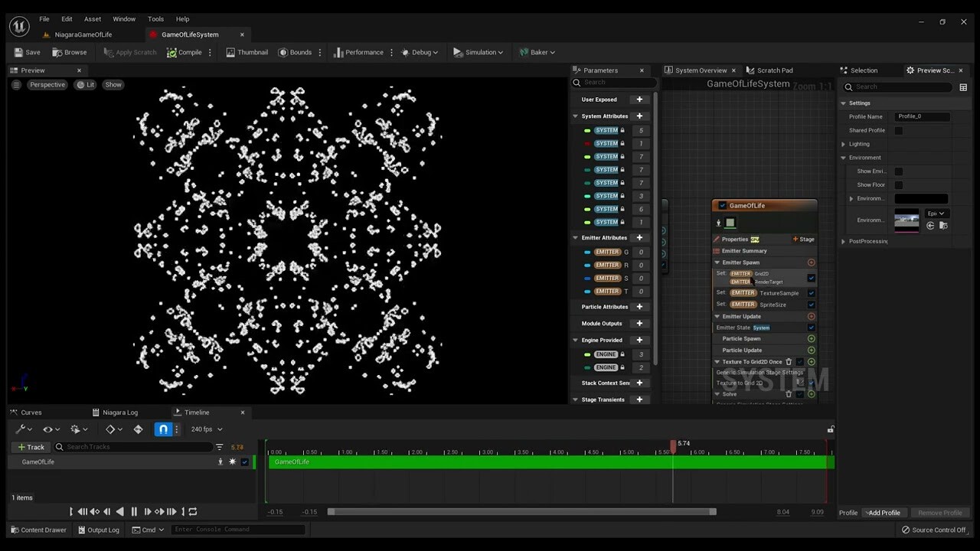Delete the Texture To Grid2D Once stage via trash icon

(789, 361)
